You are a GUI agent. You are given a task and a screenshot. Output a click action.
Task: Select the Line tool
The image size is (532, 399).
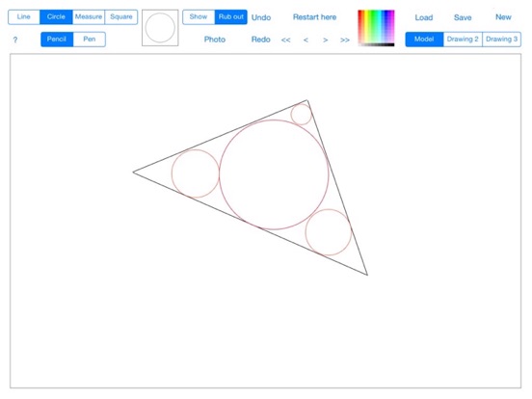pyautogui.click(x=24, y=17)
